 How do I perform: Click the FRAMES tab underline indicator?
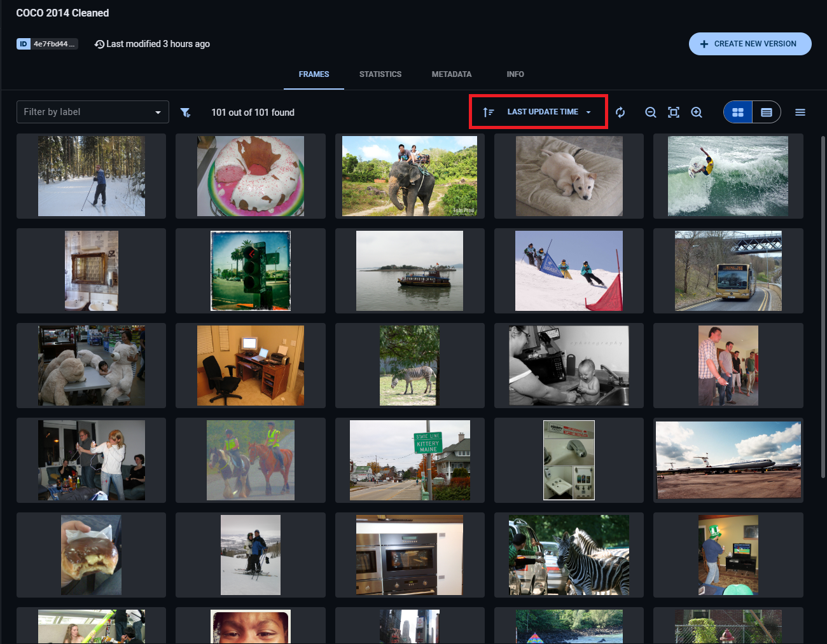pos(314,90)
